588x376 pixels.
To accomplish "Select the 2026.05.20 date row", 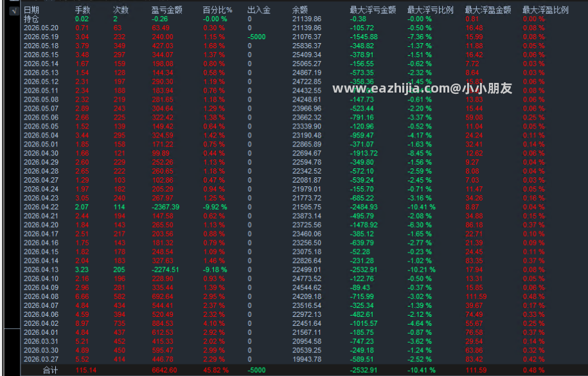I will pos(41,28).
